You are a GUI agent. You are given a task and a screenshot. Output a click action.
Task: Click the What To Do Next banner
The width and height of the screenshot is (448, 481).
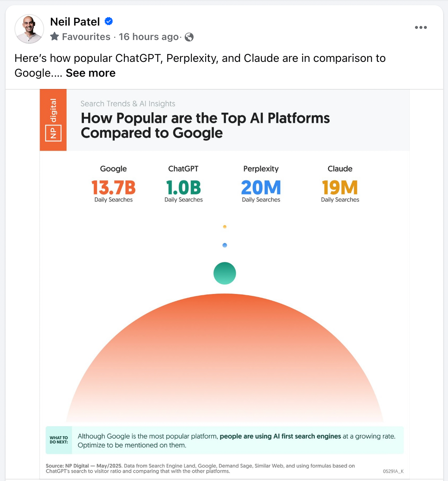coord(225,440)
